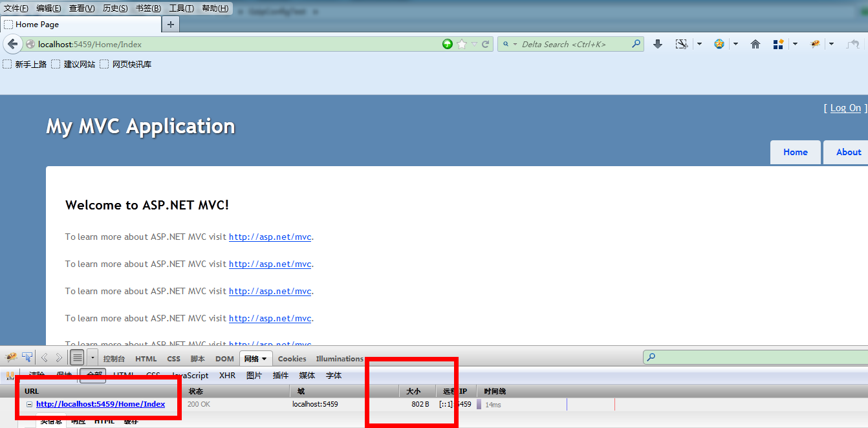Open the Downloads arrow icon

[658, 44]
